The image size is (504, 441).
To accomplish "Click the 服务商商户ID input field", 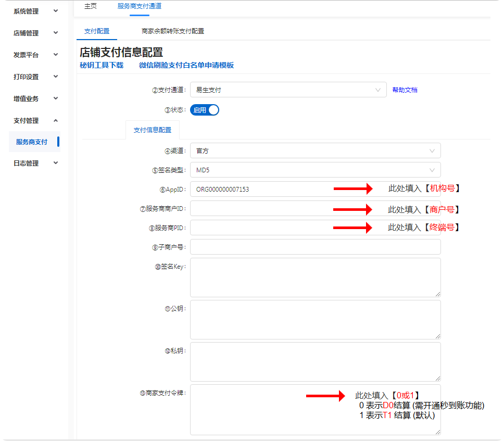I will point(316,209).
